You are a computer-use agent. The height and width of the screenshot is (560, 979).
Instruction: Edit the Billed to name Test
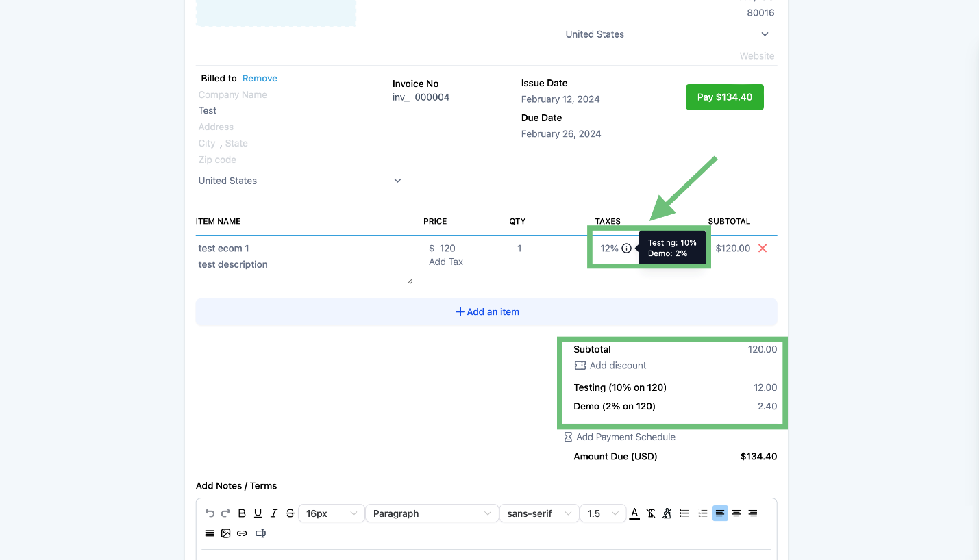(x=208, y=110)
